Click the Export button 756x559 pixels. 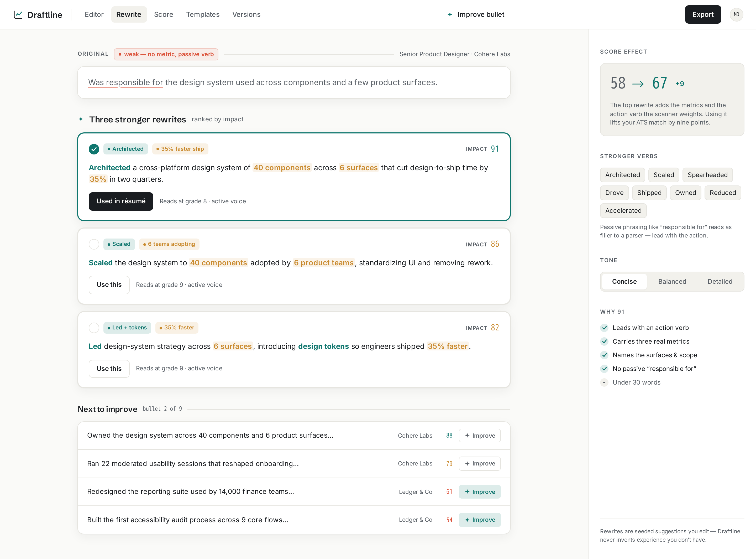pos(703,14)
